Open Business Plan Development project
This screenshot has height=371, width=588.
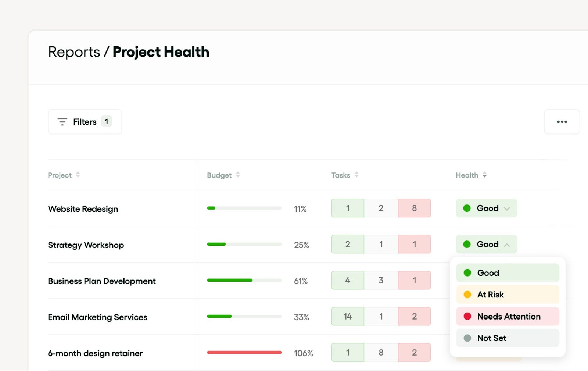tap(102, 281)
